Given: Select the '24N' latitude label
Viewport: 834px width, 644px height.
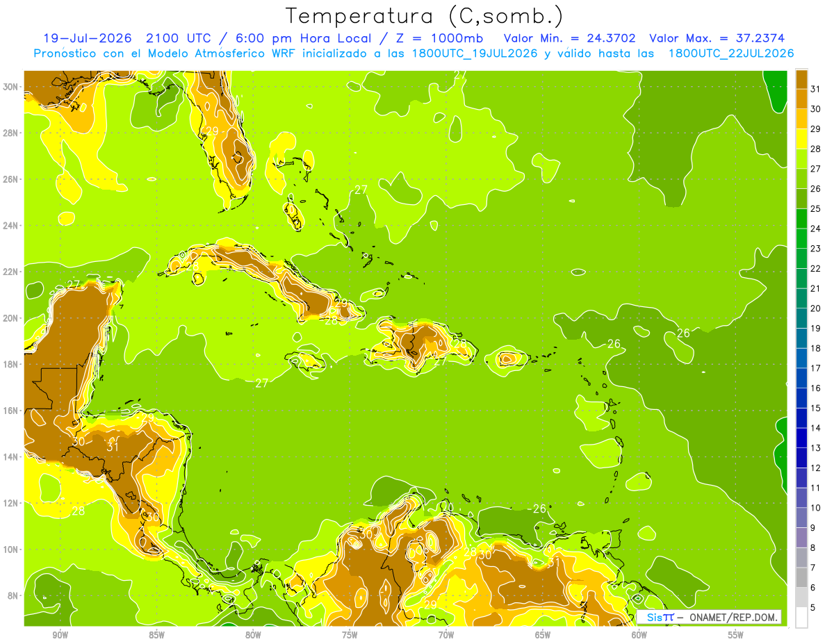Looking at the screenshot, I should point(12,226).
